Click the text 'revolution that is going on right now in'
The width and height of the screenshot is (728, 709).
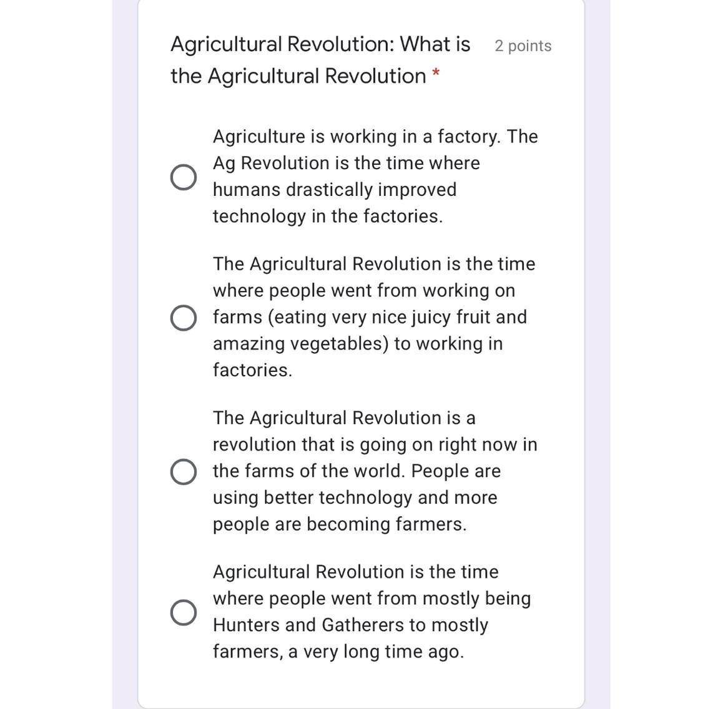[x=375, y=445]
